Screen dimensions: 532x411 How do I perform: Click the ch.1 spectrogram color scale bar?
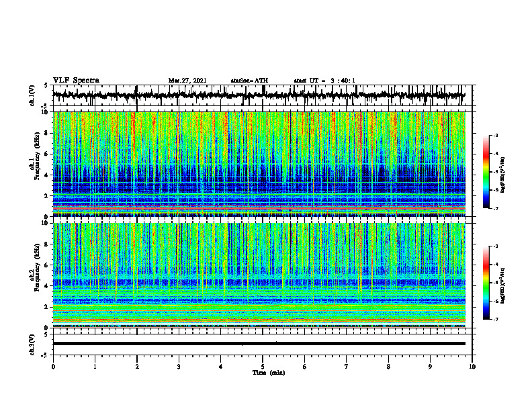tap(486, 172)
